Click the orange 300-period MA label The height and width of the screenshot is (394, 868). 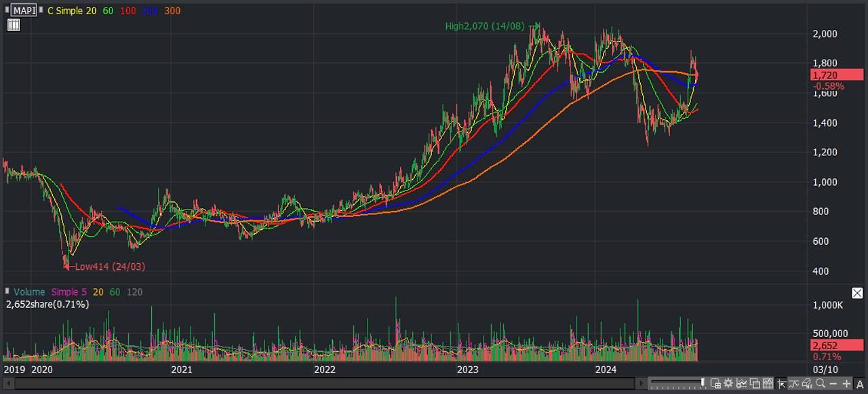point(172,11)
